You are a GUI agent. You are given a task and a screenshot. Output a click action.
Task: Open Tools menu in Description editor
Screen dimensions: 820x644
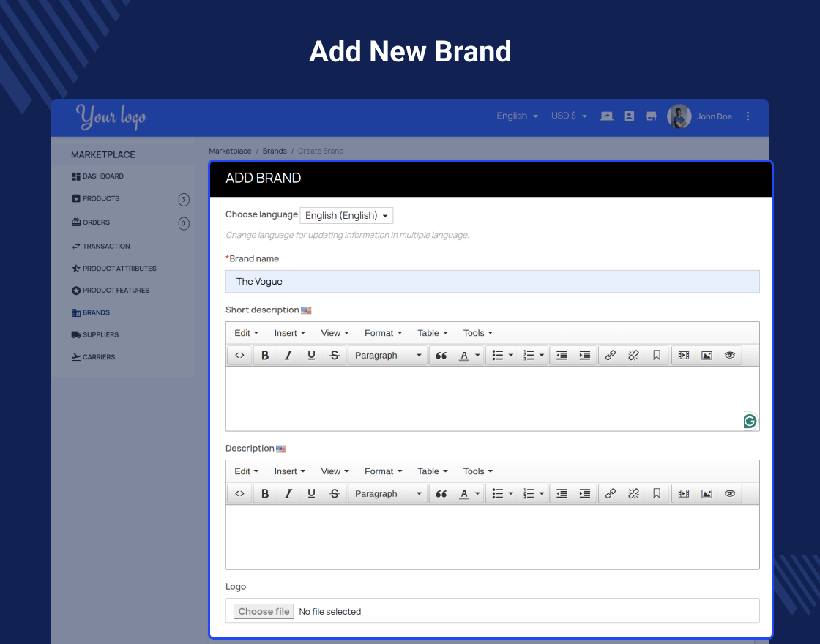(478, 471)
